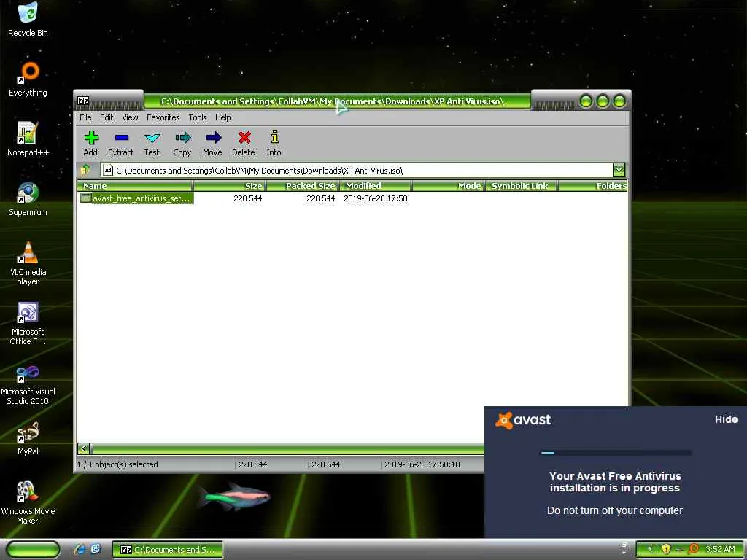Click the green Start button
Screen dimensions: 747x560
tap(33, 550)
